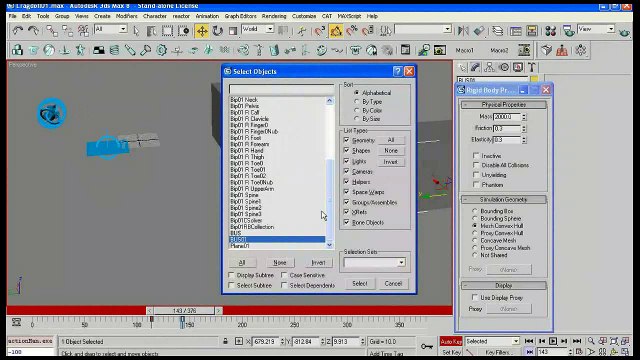Open the Motion command panel tab
Image resolution: width=640 pixels, height=360 pixels.
pos(504,67)
